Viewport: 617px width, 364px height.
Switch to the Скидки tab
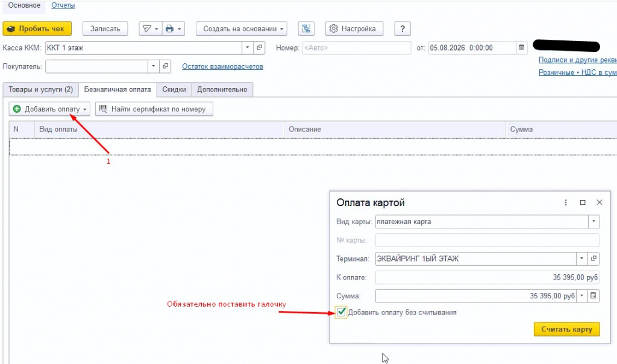tap(174, 89)
